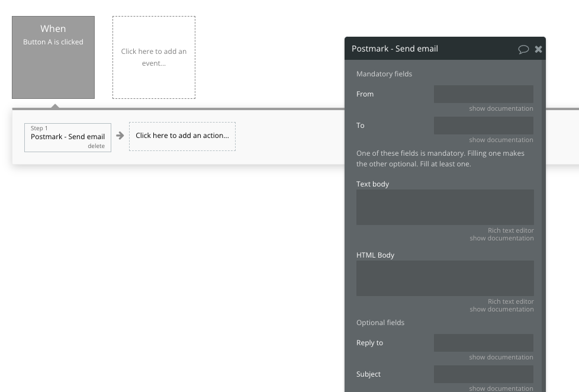Click inside the Text body area

click(445, 207)
